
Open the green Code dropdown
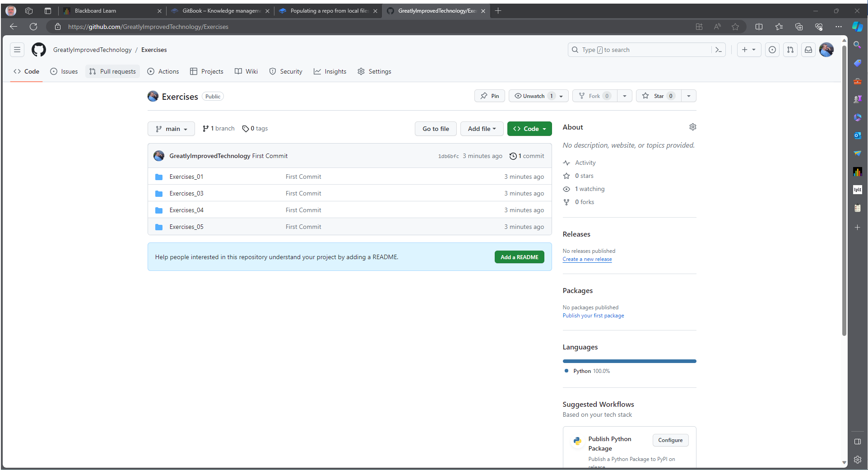tap(529, 129)
